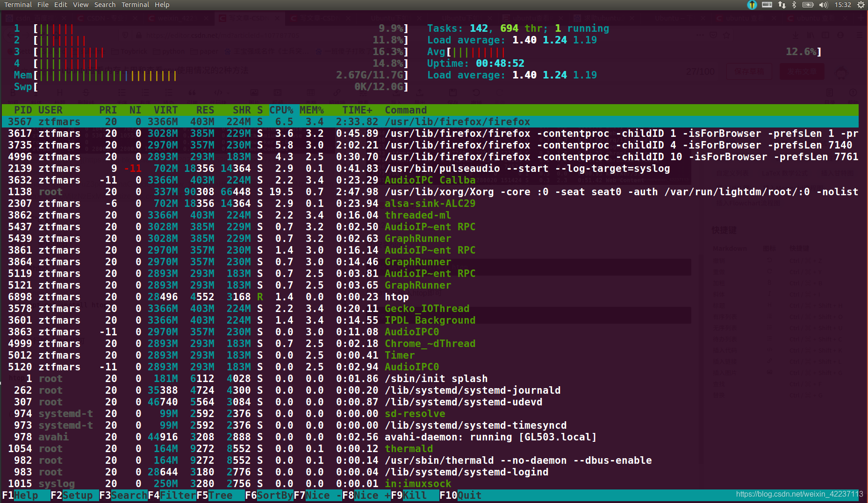868x503 pixels.
Task: Select the systemd-udevd process row
Action: [x=430, y=402]
